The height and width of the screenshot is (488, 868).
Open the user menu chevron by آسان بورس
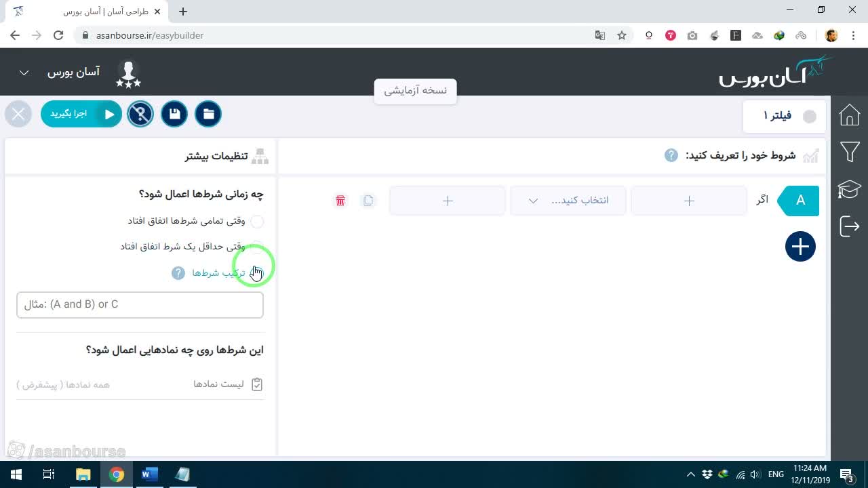pos(24,73)
